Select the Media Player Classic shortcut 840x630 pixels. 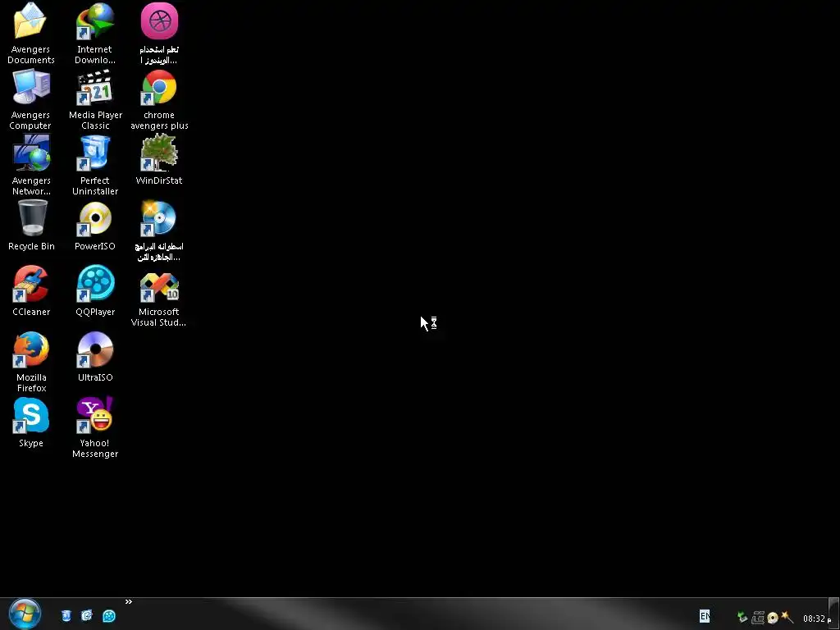tap(95, 87)
